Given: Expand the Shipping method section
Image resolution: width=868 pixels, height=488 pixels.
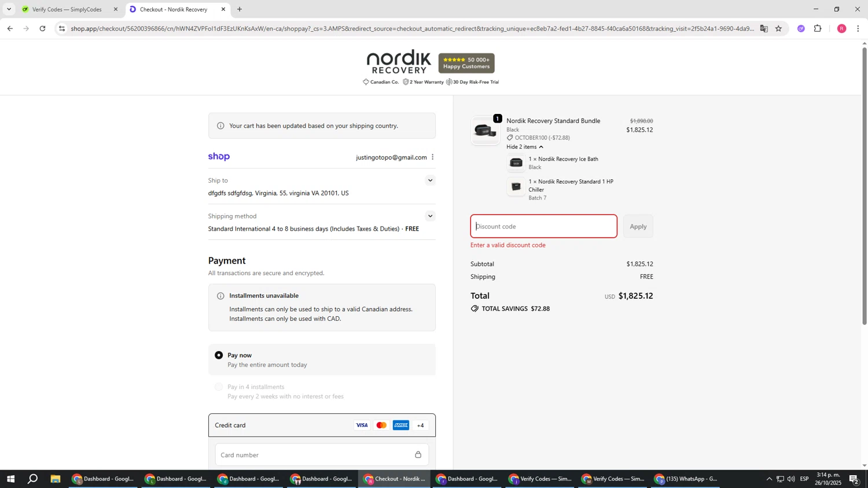Looking at the screenshot, I should 430,216.
